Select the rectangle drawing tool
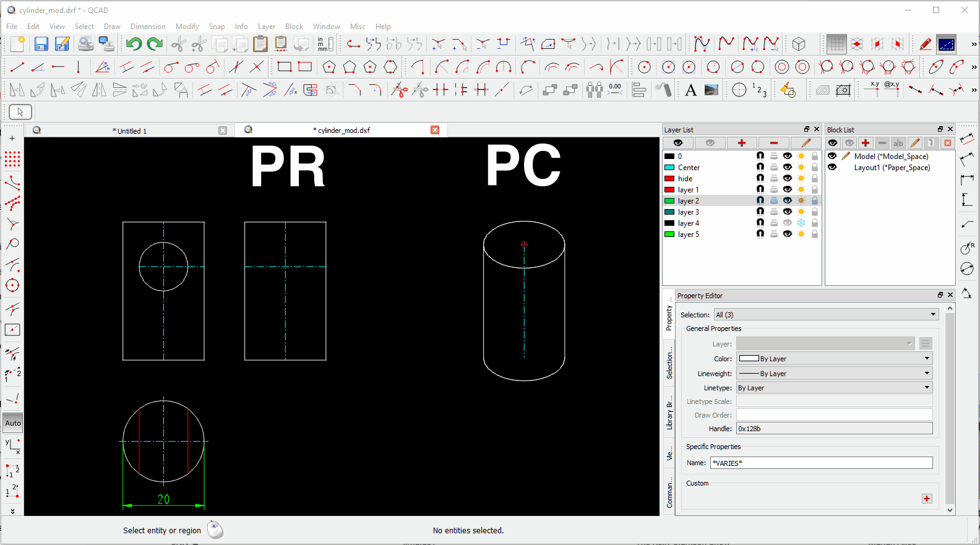Image resolution: width=980 pixels, height=545 pixels. click(284, 67)
